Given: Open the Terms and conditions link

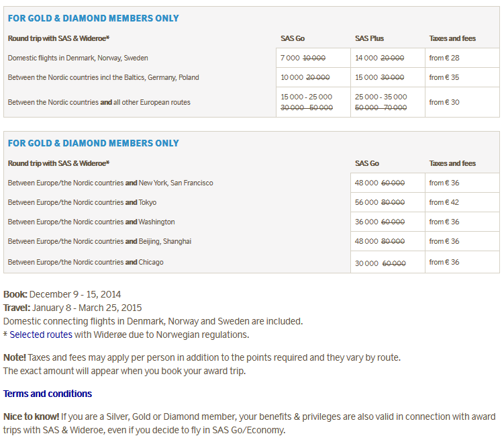Looking at the screenshot, I should click(x=48, y=394).
